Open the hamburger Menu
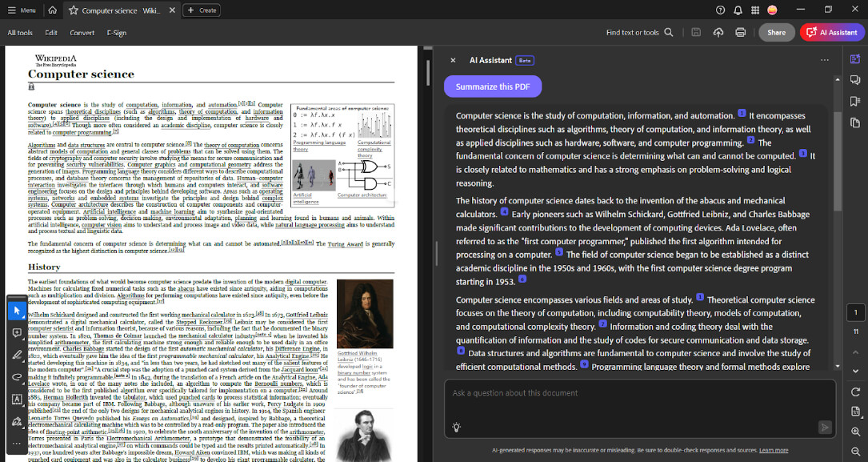Image resolution: width=868 pixels, height=462 pixels. pos(22,10)
